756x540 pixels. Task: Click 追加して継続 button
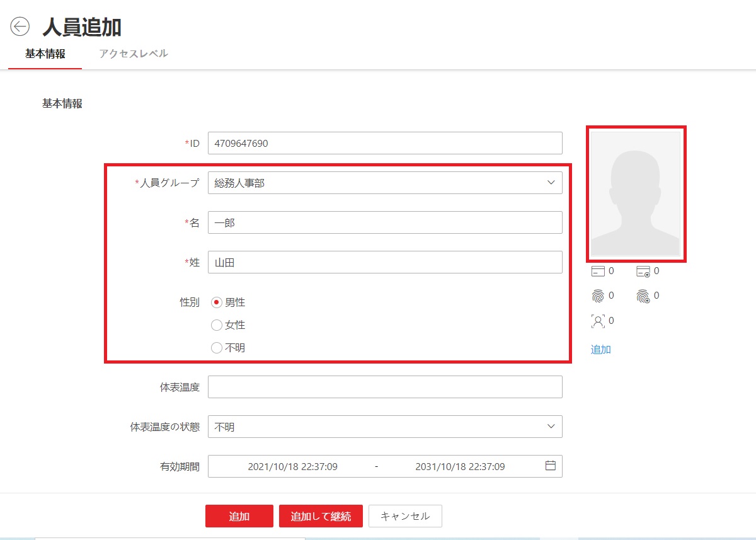pyautogui.click(x=321, y=516)
